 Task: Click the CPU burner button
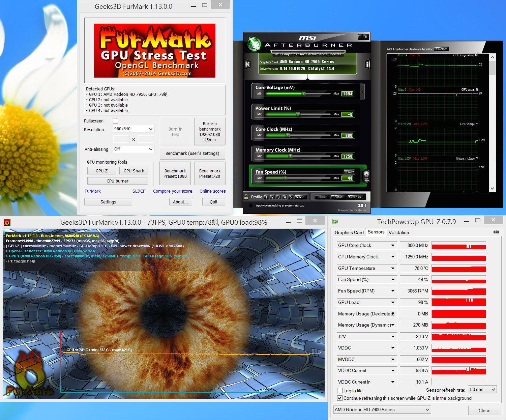117,181
